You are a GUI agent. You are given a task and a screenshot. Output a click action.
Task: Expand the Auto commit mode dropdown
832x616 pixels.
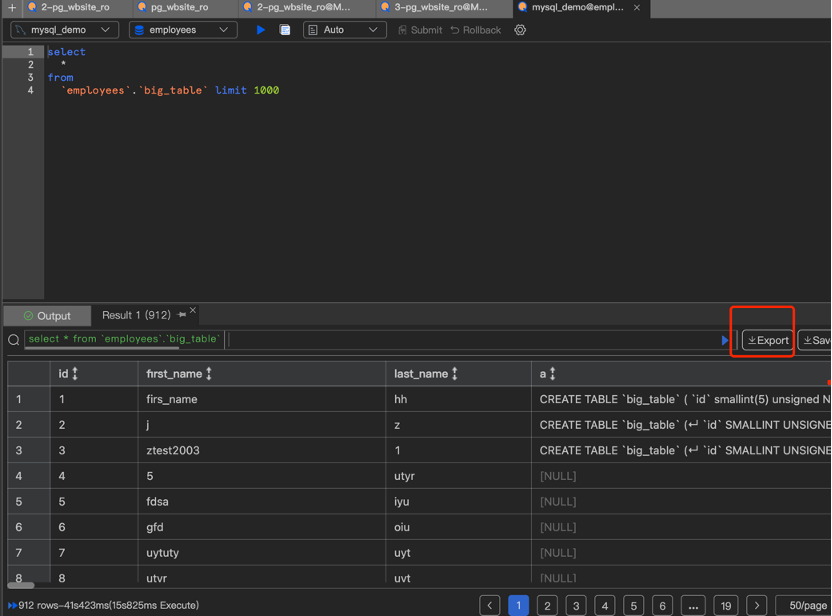344,30
